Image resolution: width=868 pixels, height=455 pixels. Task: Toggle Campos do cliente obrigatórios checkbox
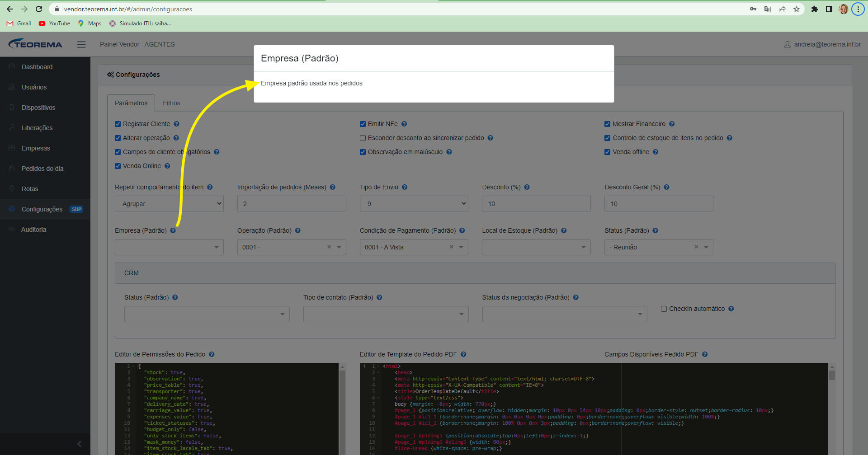tap(118, 152)
